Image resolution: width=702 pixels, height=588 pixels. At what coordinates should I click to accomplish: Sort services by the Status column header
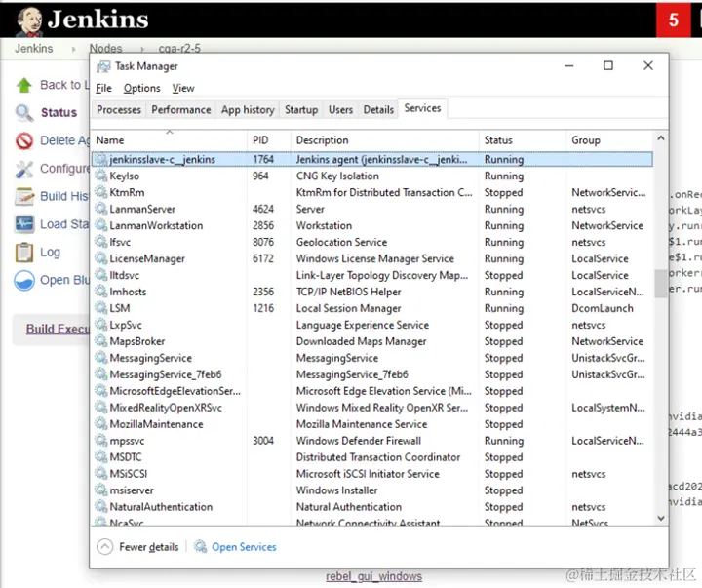coord(523,140)
